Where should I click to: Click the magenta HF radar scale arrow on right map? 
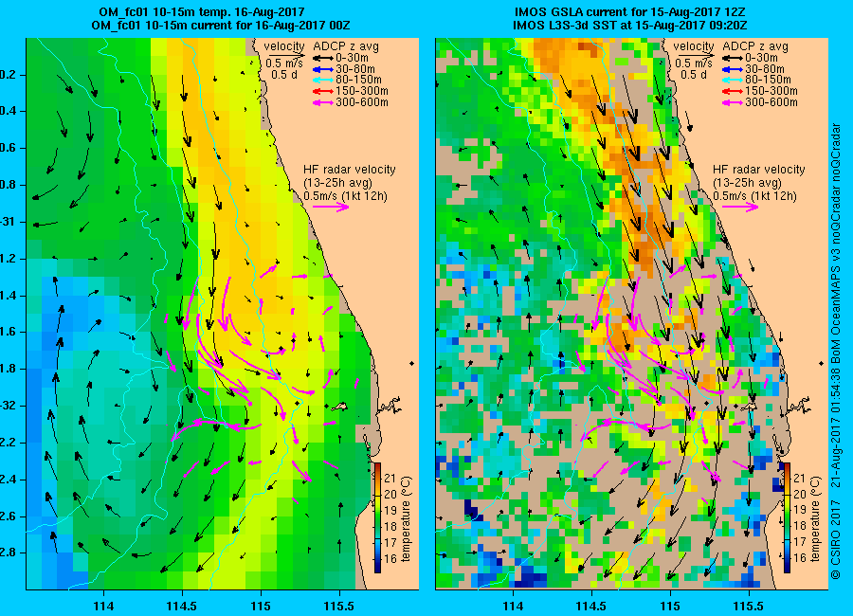point(740,207)
